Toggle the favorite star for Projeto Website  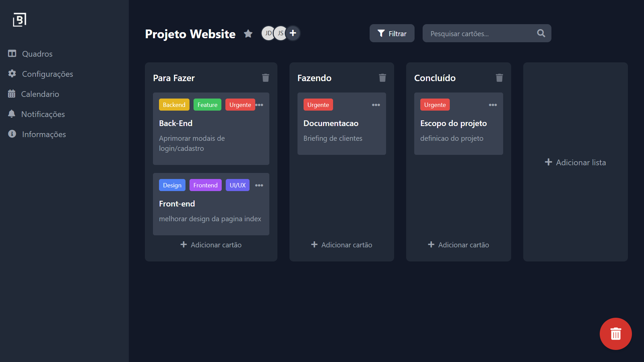(x=248, y=34)
